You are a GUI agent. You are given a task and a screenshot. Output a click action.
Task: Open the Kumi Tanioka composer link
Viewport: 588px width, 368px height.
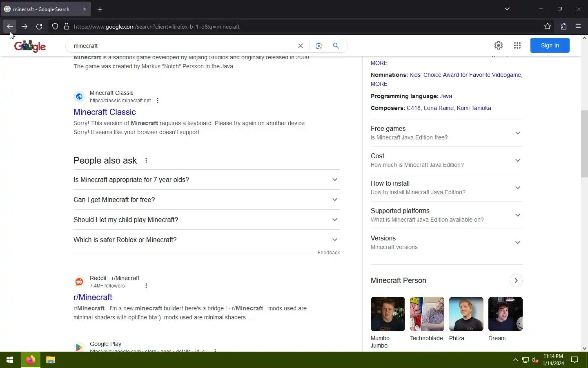pos(474,108)
